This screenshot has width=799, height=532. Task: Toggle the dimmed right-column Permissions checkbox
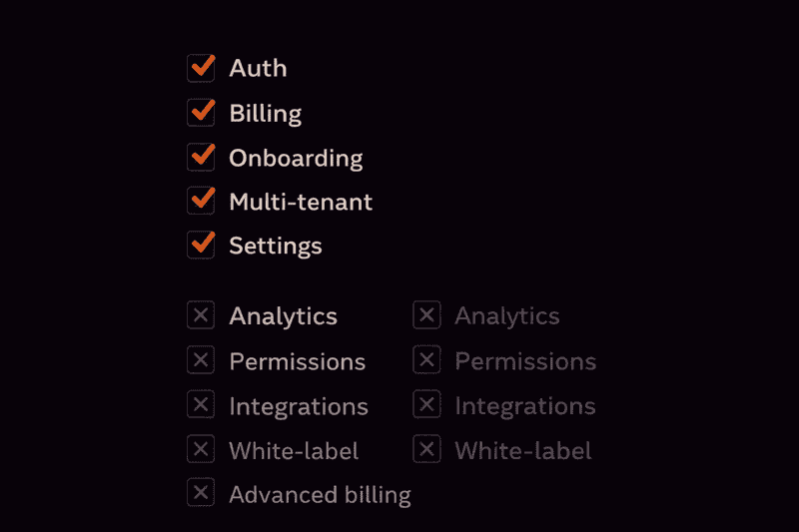(x=426, y=360)
